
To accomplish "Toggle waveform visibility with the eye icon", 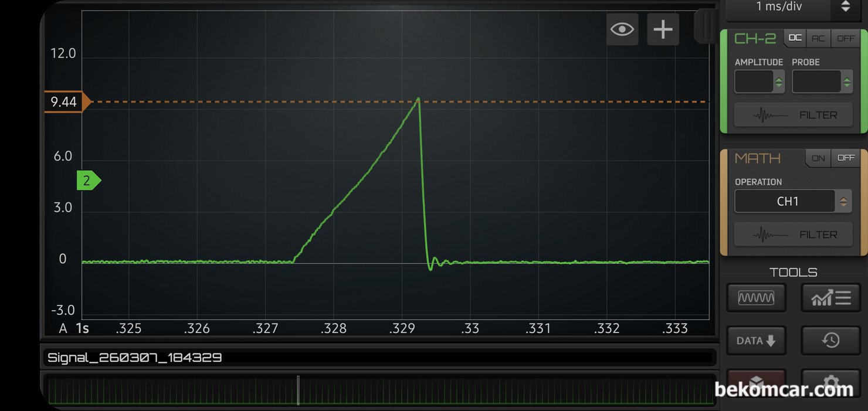I will [x=622, y=29].
